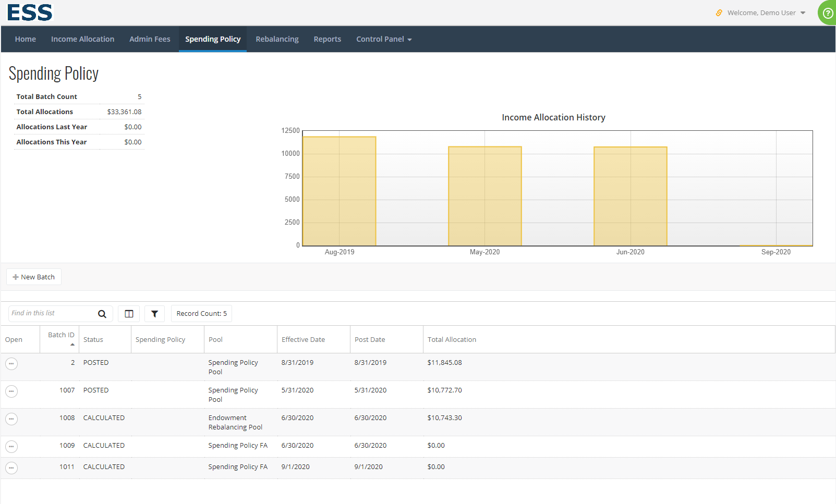Click the filter funnel icon above the batch list
The height and width of the screenshot is (504, 836).
click(x=154, y=313)
